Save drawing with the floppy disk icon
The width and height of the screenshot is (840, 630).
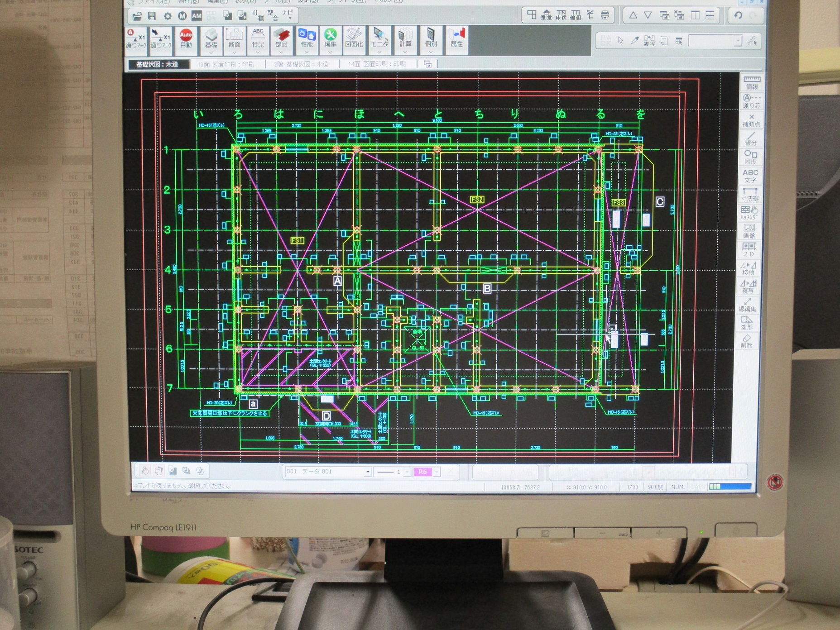[x=152, y=17]
